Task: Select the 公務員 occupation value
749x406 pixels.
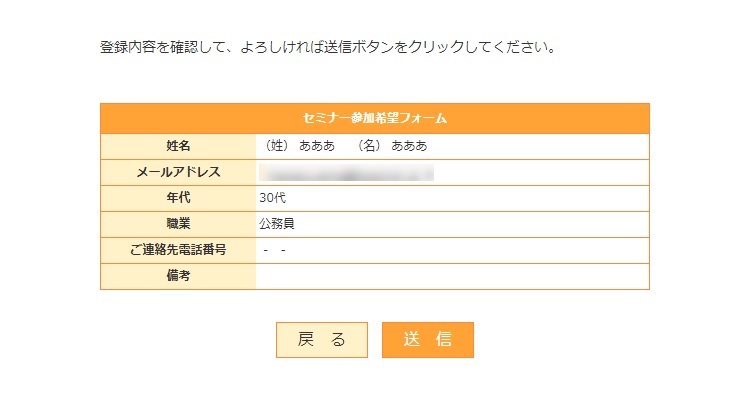Action: tap(277, 224)
